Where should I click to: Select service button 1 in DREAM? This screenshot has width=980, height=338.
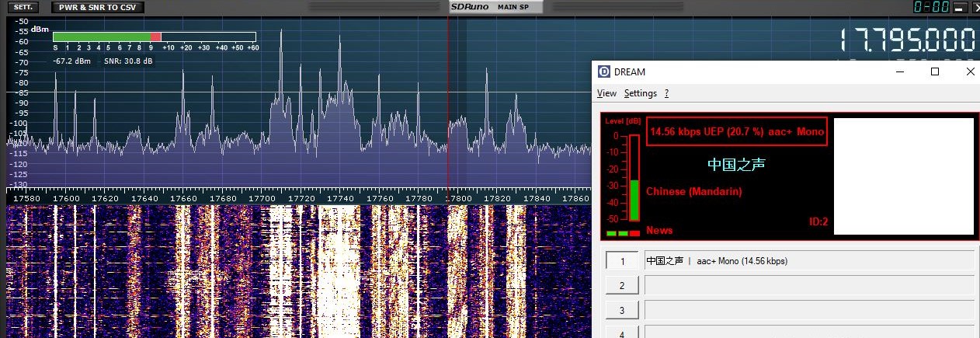tap(622, 261)
